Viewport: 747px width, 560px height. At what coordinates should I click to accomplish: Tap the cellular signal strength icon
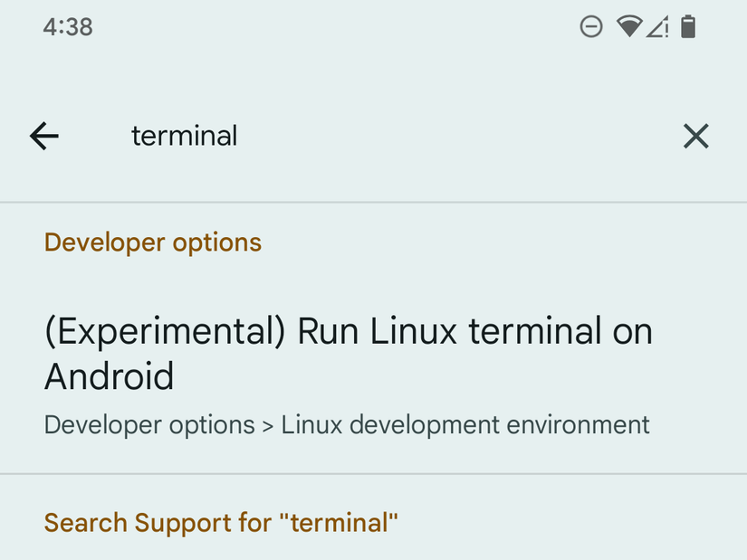coord(659,27)
